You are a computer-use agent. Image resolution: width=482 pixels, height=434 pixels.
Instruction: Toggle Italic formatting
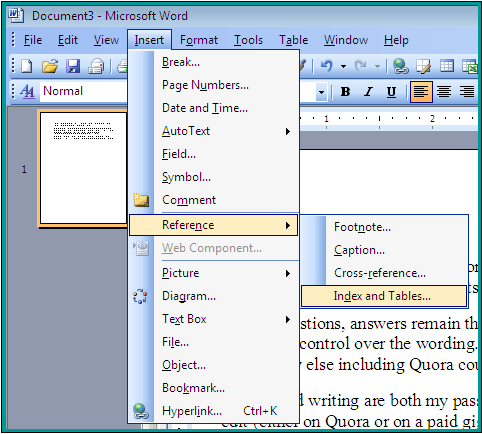pyautogui.click(x=368, y=91)
